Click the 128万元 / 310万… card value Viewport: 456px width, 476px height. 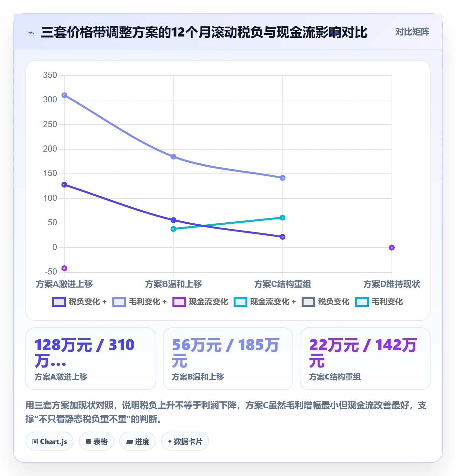tap(85, 353)
